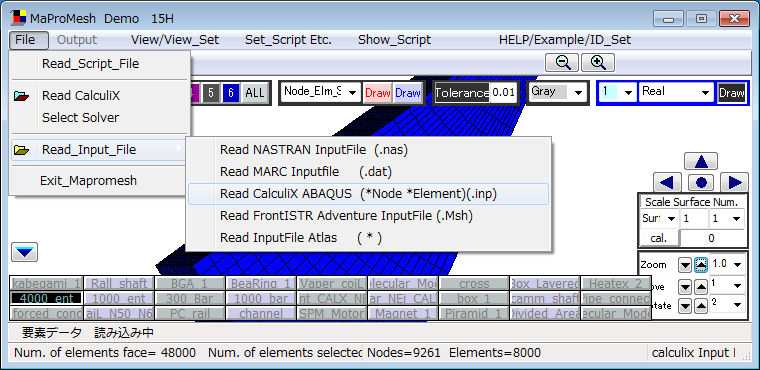Choose Read_Script_File from File menu
Viewport: 760px width, 370px height.
tap(99, 64)
